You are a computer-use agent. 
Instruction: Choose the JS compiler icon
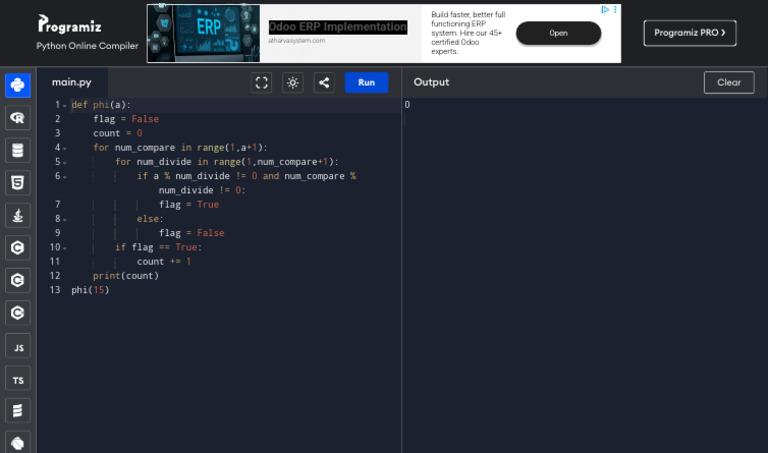coord(17,346)
